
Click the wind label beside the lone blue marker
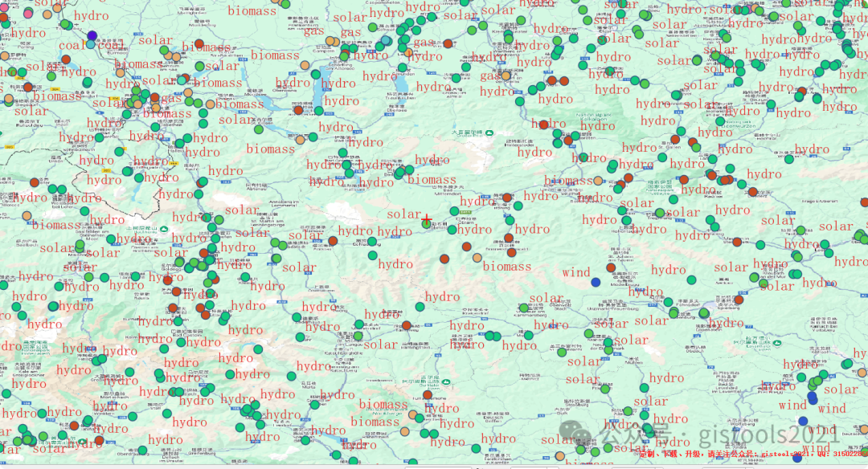pyautogui.click(x=576, y=272)
